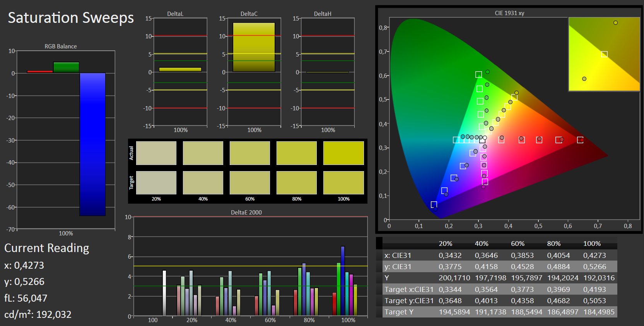
Task: Click the Y value 200,1710
Action: point(454,278)
